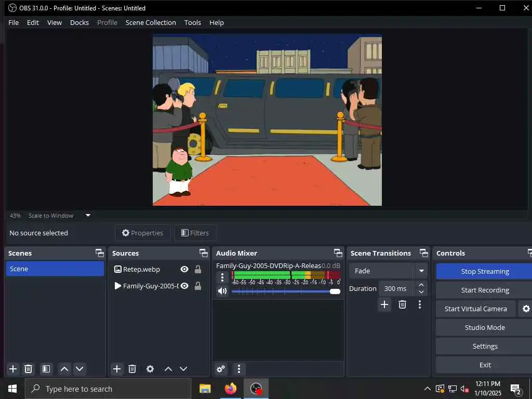Click the Duration 300 ms field
532x399 pixels.
(x=396, y=288)
